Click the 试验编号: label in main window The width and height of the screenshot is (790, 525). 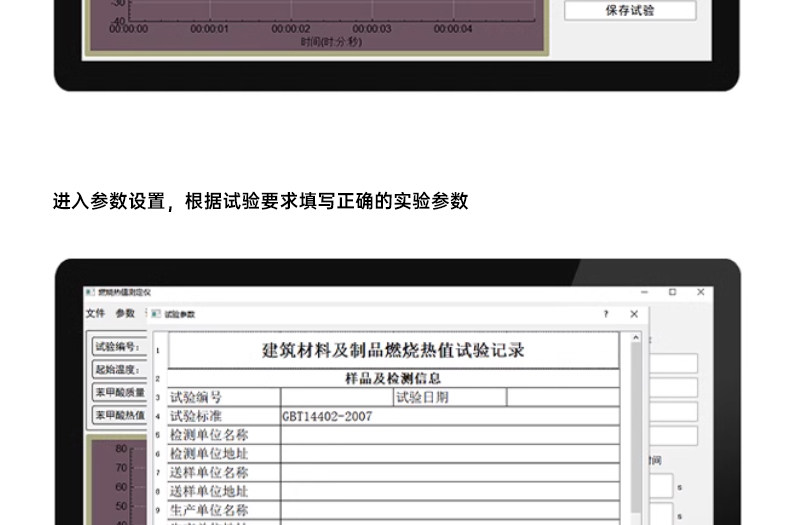119,347
